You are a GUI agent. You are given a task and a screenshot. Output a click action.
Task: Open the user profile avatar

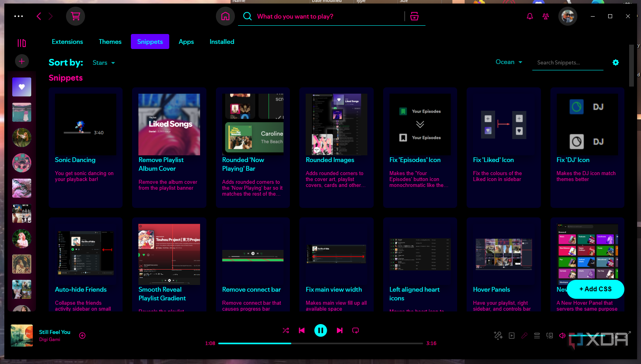coord(568,16)
